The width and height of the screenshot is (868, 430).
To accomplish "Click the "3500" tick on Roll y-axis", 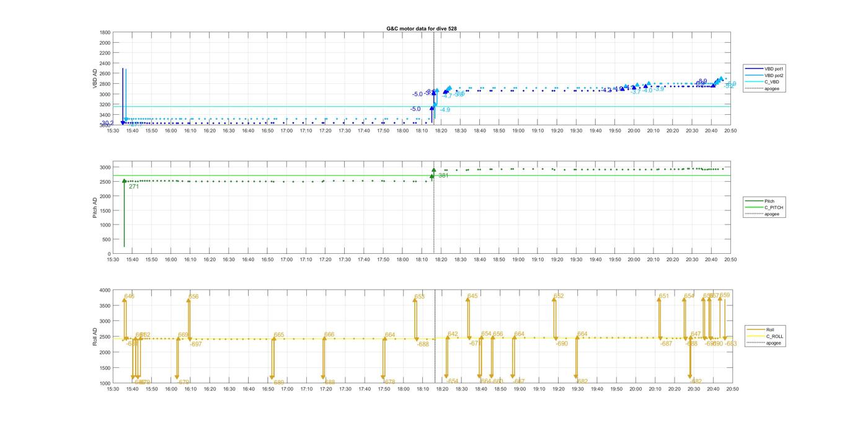I will click(x=105, y=305).
